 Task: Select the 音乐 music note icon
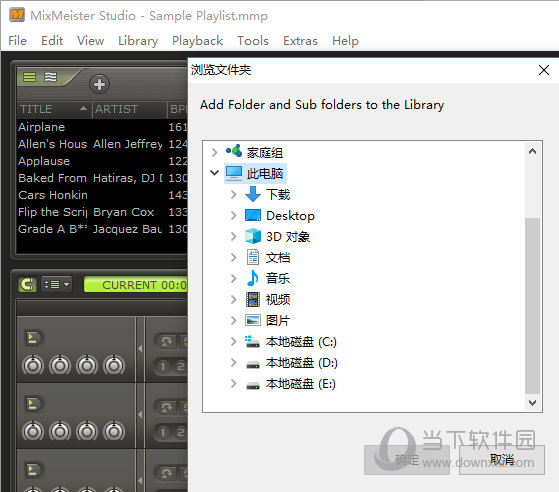[x=253, y=278]
